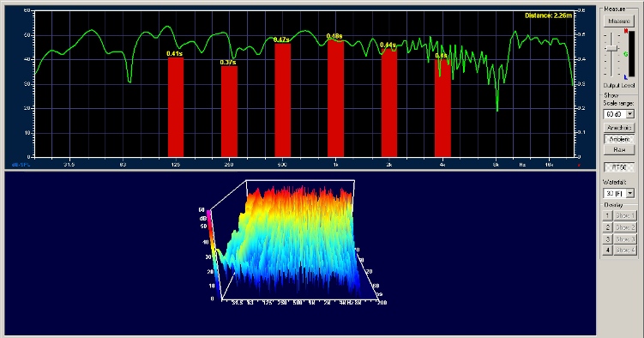
Task: Click the 1k RT60 bar labeled 0.48s
Action: point(335,98)
